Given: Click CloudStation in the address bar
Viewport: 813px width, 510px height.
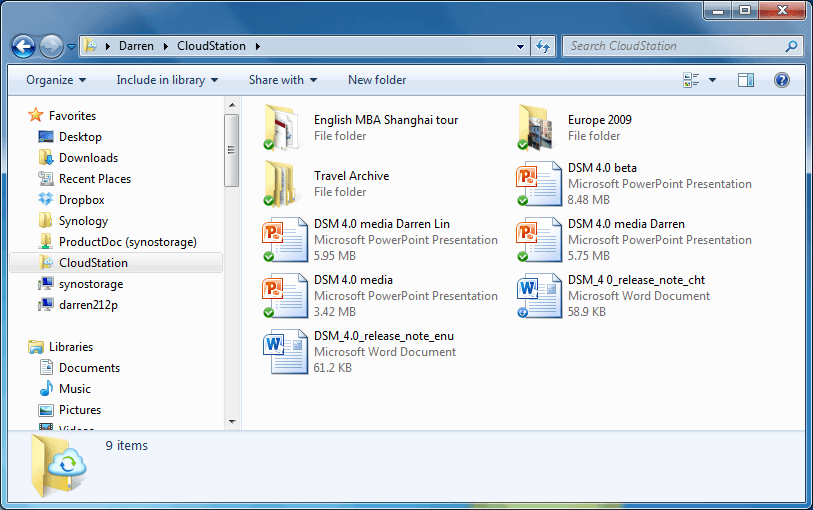Looking at the screenshot, I should 212,46.
